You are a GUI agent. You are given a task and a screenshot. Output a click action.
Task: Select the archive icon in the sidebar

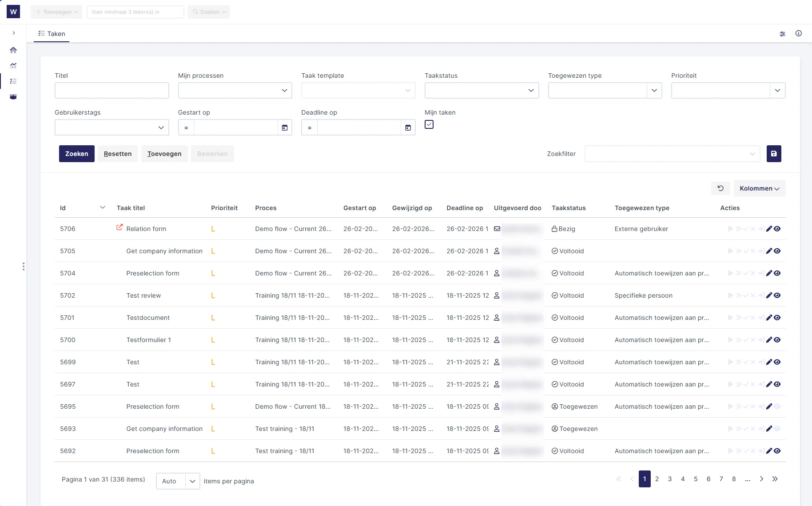pyautogui.click(x=13, y=96)
